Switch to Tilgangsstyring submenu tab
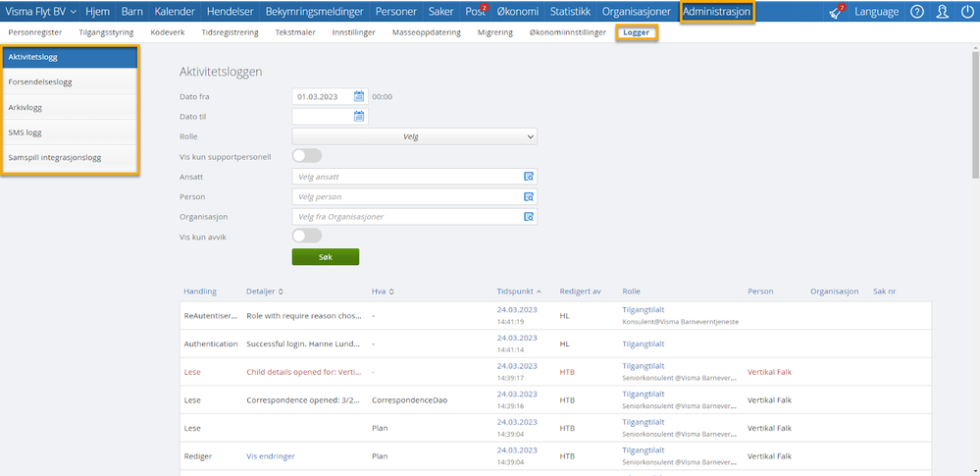The height and width of the screenshot is (476, 980). [x=106, y=32]
